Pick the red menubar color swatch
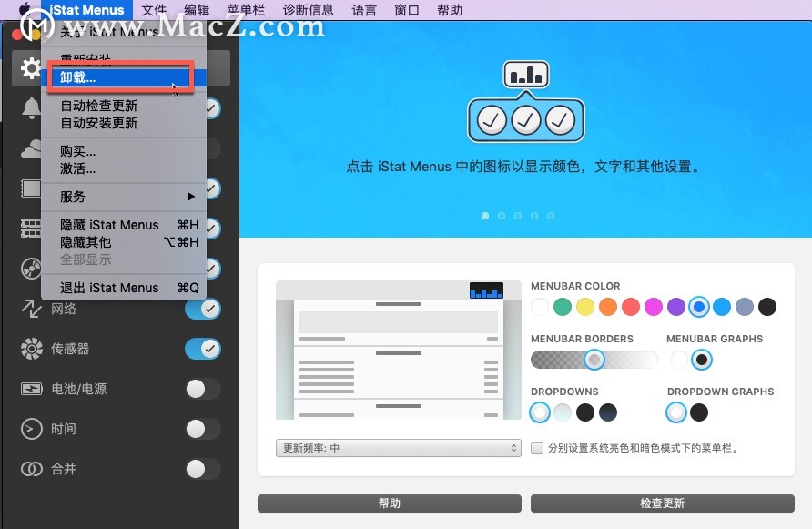812x529 pixels. [x=631, y=307]
